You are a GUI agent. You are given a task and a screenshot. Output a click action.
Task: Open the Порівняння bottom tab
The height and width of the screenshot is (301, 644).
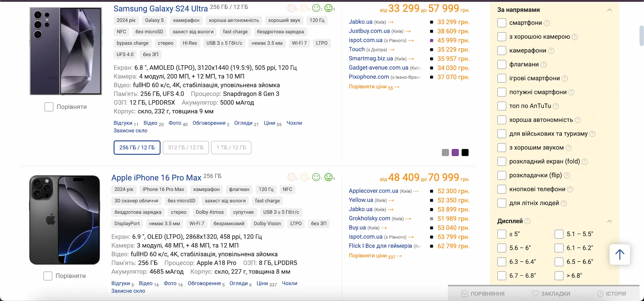click(483, 294)
